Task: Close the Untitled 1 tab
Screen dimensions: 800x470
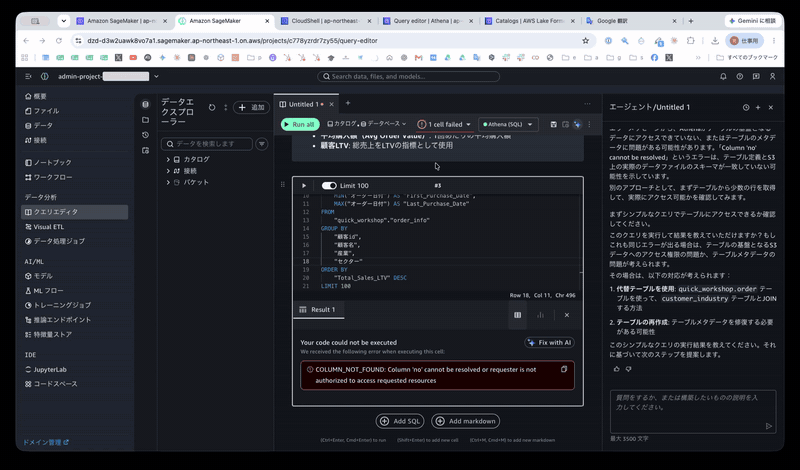Action: 331,105
